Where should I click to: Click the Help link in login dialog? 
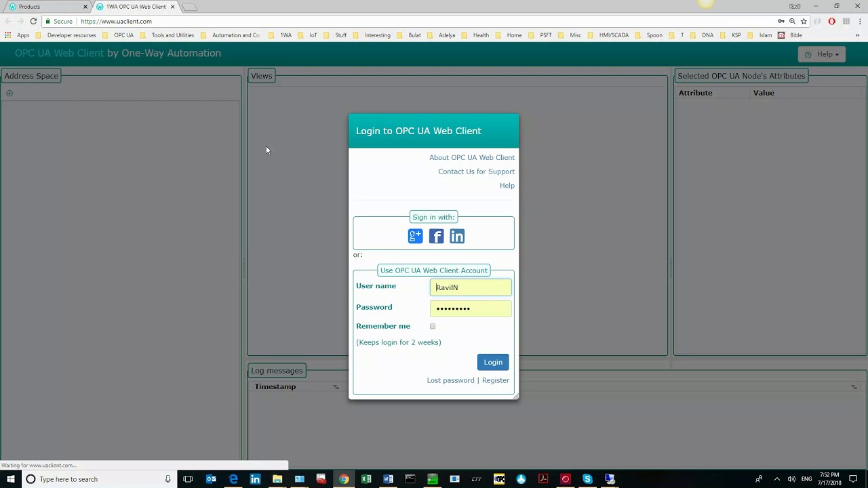(507, 186)
